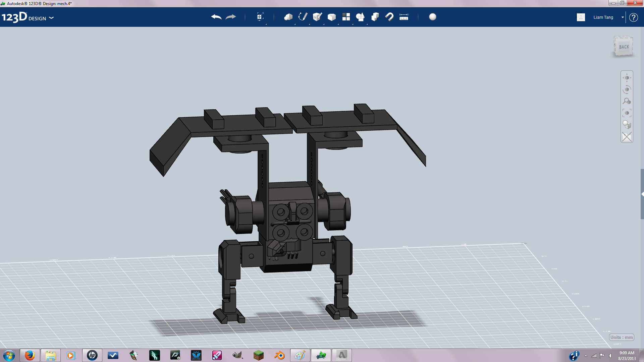Select the Pan control on the right panel

[x=627, y=77]
